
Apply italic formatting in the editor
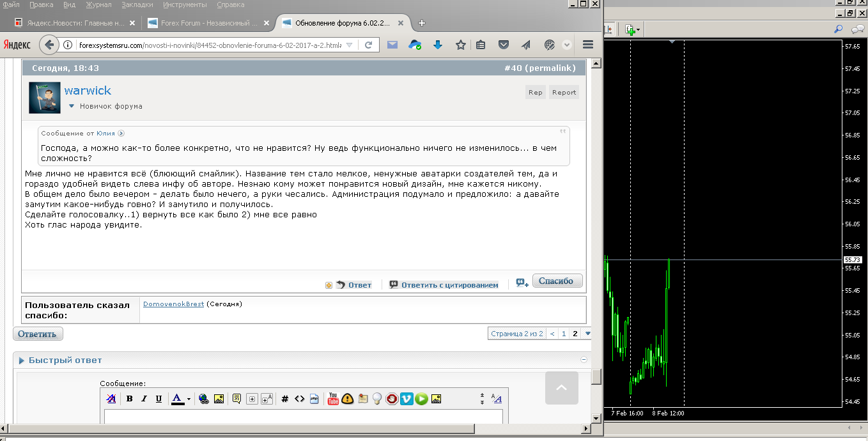pos(144,399)
